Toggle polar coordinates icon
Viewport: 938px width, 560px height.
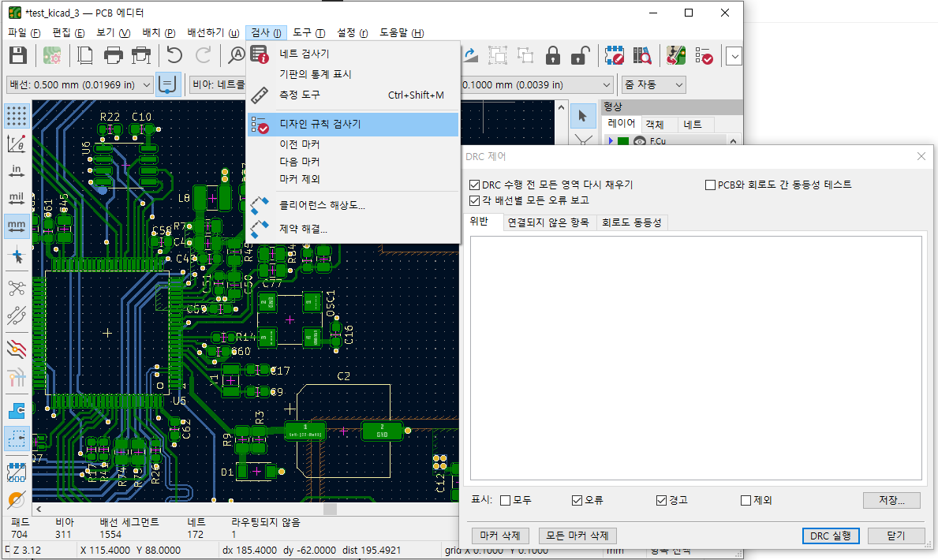tap(17, 144)
